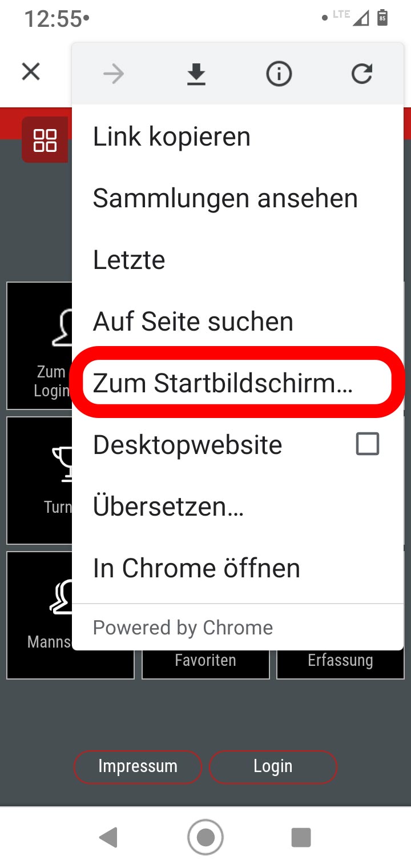
Task: Choose Letzte from the menu
Action: [237, 260]
